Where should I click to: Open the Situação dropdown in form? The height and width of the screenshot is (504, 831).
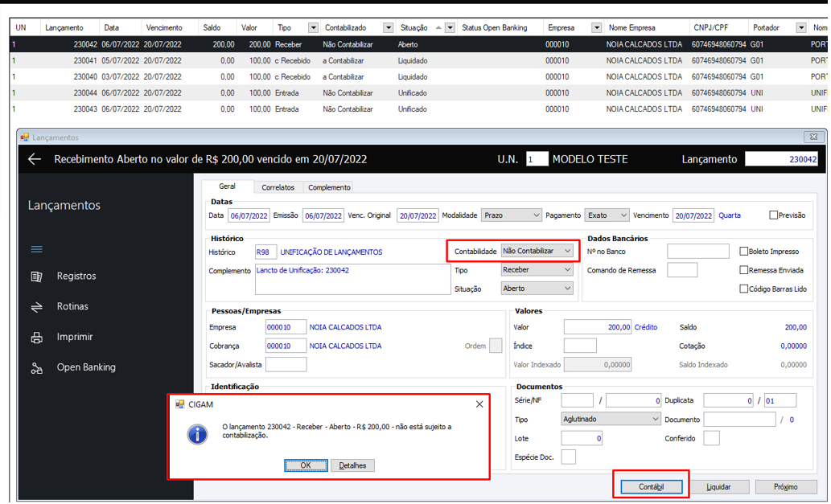pos(567,289)
